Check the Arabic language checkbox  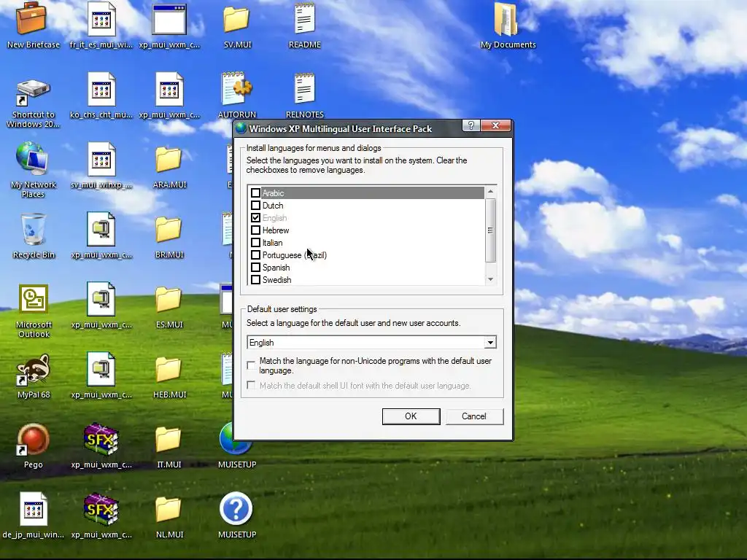[255, 192]
